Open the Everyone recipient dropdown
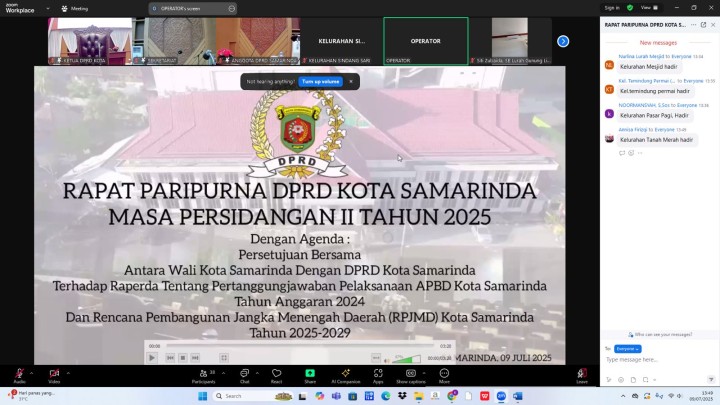This screenshot has height=405, width=720. click(x=627, y=349)
